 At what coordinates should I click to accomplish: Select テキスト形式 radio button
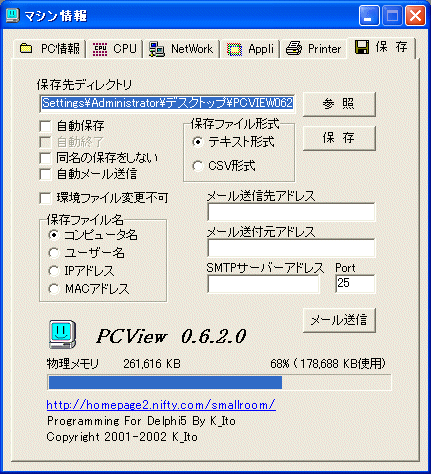(197, 142)
